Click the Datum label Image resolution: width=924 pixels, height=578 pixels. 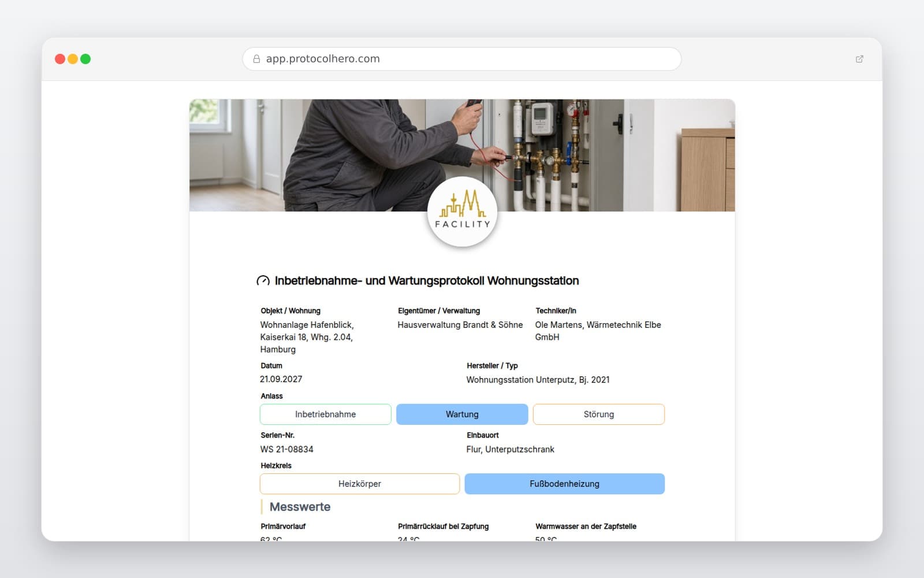click(271, 366)
